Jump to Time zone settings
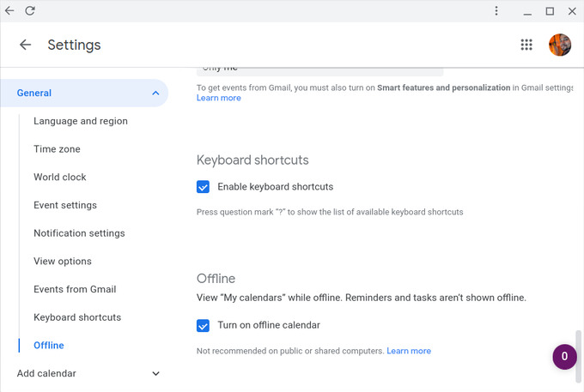Image resolution: width=584 pixels, height=392 pixels. pos(57,149)
